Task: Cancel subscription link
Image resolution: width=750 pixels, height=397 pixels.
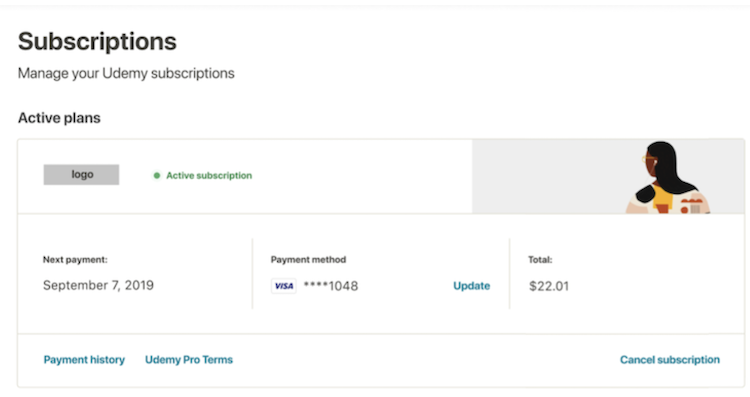Action: click(670, 360)
